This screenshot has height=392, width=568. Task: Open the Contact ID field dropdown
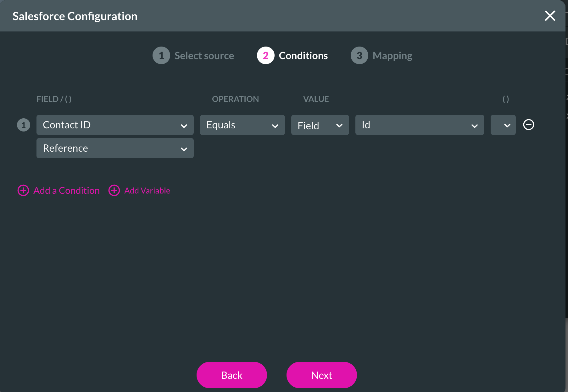[x=115, y=125]
